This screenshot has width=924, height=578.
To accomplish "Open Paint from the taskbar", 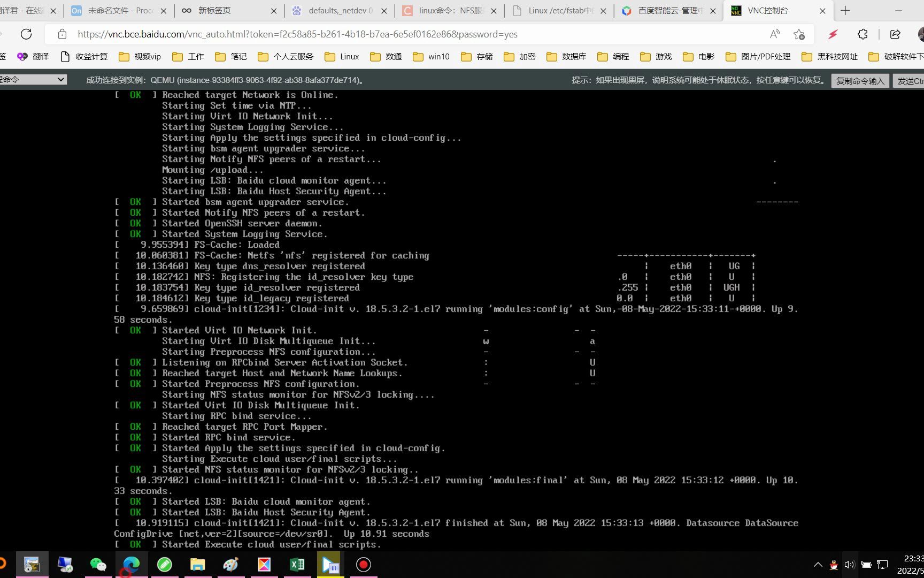I will click(x=231, y=565).
